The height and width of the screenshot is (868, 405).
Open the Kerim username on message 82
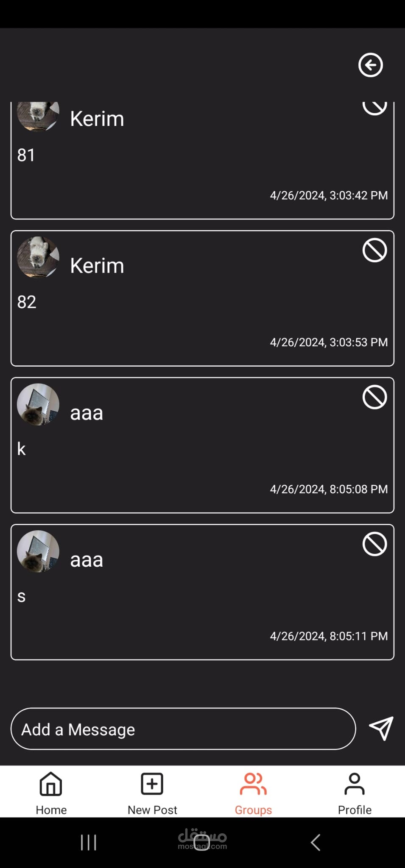pos(97,266)
